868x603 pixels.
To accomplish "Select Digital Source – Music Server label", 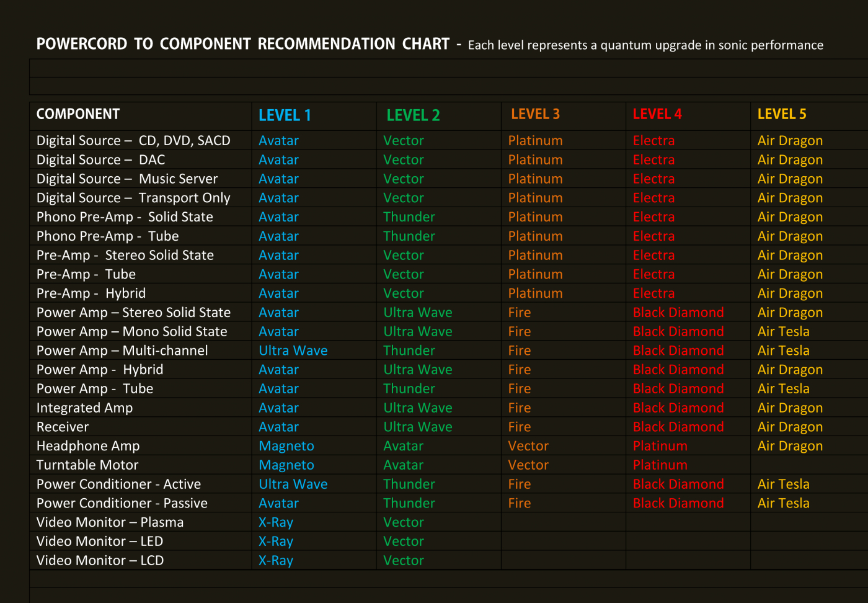I will click(127, 179).
